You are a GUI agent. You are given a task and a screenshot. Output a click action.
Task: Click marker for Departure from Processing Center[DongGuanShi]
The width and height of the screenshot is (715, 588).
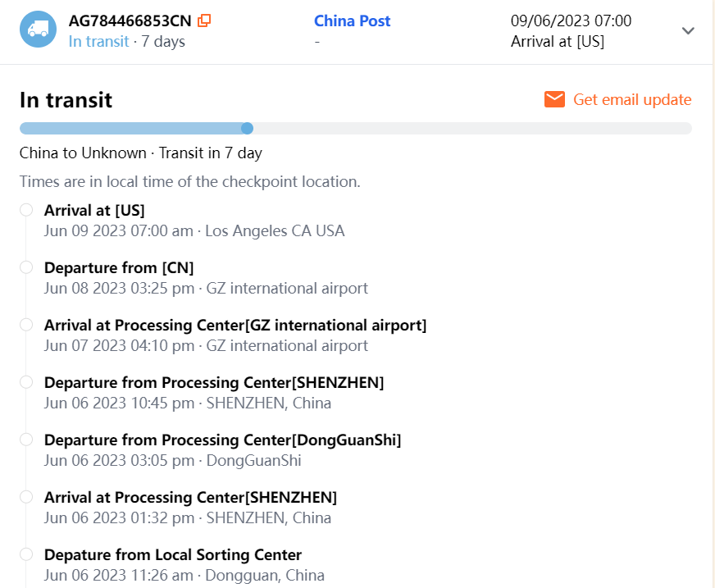tap(26, 440)
